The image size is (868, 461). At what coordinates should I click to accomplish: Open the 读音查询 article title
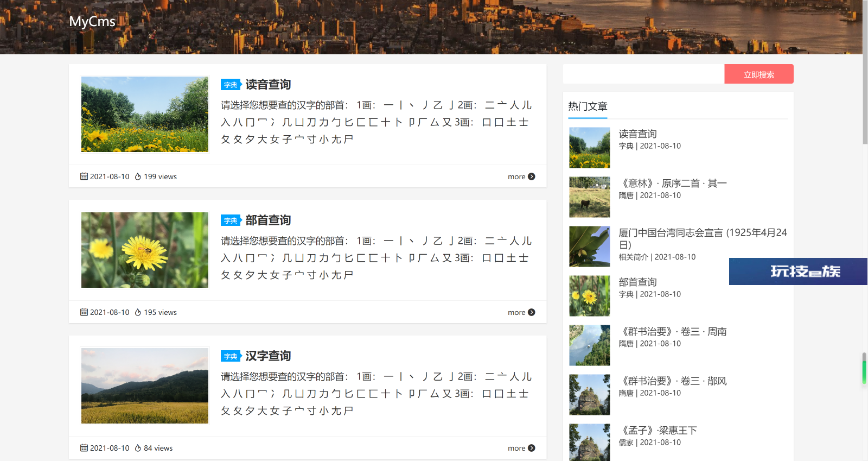point(268,85)
